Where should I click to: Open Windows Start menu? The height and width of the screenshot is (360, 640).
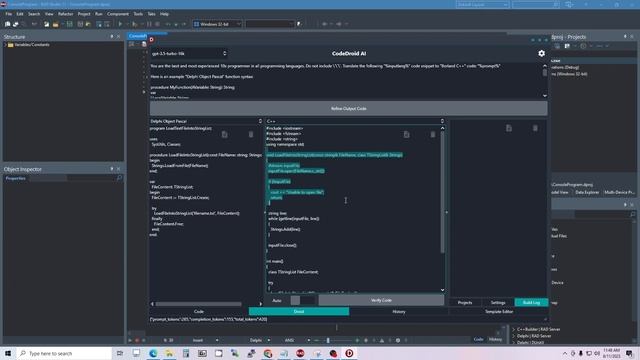tap(8, 353)
